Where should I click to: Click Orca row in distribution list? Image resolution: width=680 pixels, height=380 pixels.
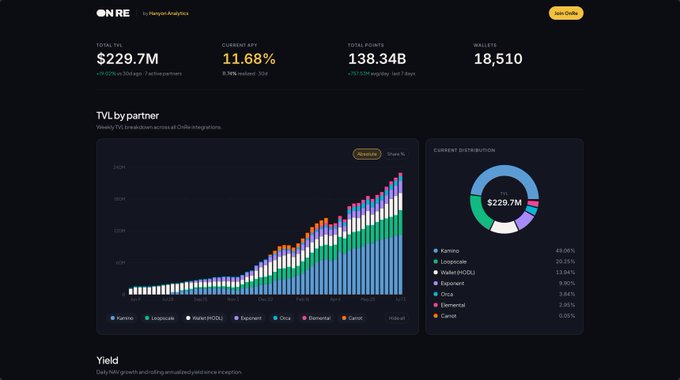point(504,294)
